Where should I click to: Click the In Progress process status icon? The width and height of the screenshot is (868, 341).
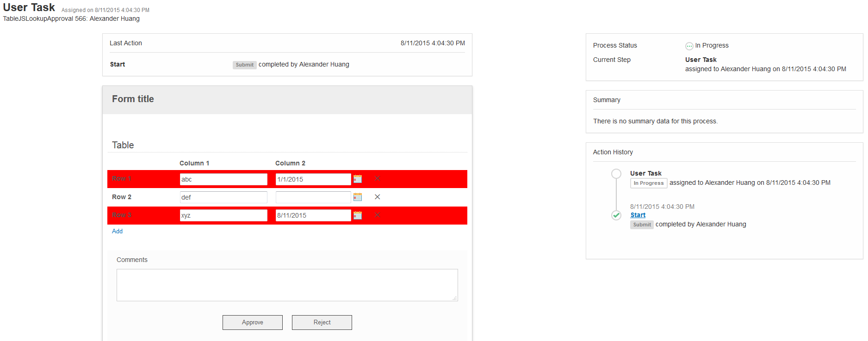tap(689, 46)
